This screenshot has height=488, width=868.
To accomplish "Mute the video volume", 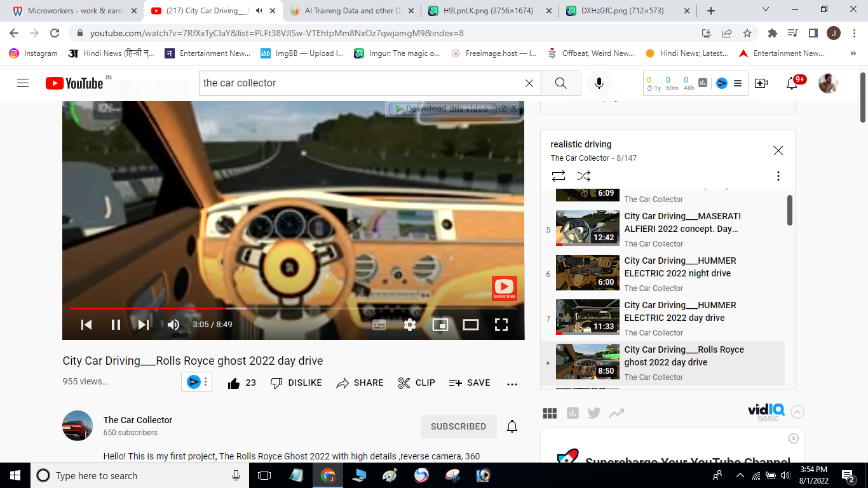I will (173, 325).
